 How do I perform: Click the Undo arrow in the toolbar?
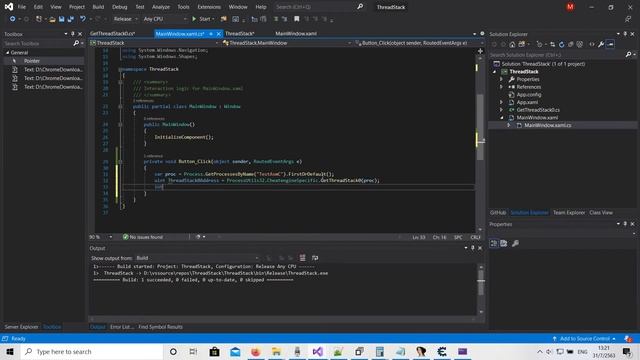click(x=83, y=19)
